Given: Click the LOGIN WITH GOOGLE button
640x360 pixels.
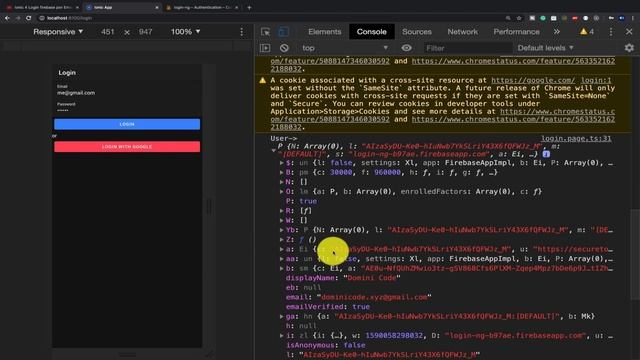Looking at the screenshot, I should 127,147.
